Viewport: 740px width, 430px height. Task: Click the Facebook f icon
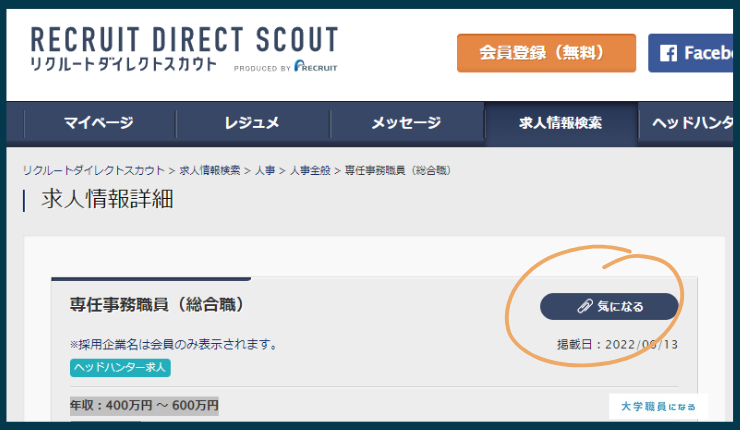coord(669,53)
